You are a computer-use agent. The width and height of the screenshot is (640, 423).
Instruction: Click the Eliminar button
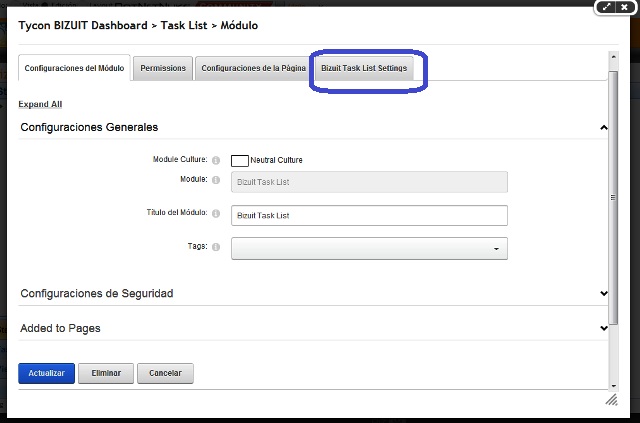(106, 373)
